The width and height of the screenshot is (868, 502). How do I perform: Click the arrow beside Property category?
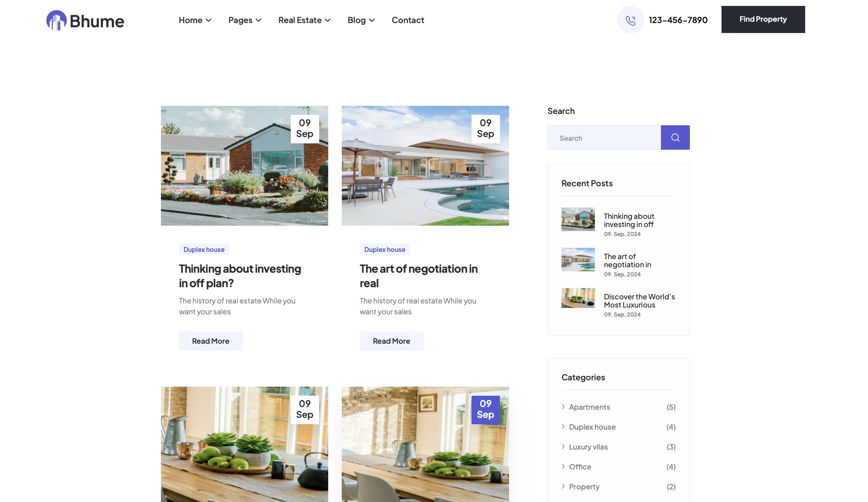pos(563,486)
